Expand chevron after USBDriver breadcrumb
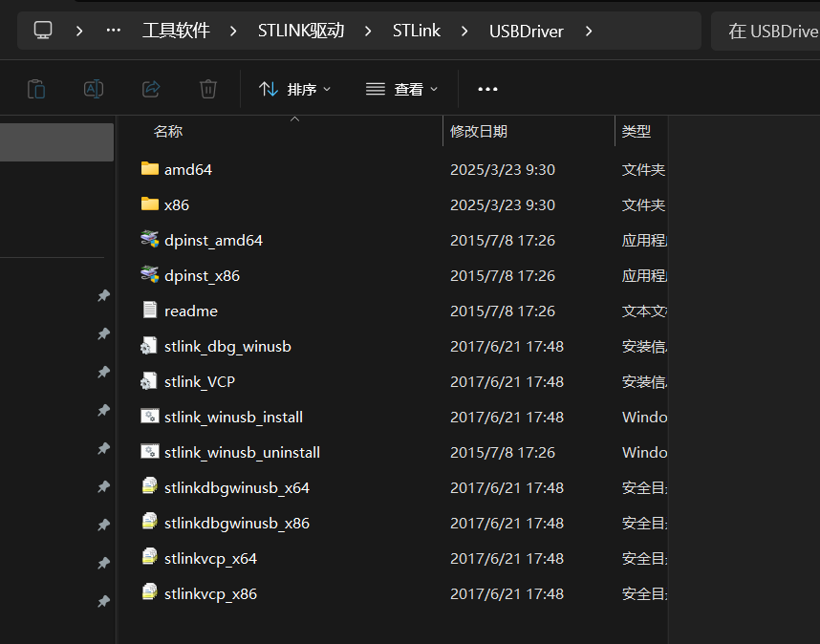Viewport: 820px width, 644px height. [x=589, y=32]
